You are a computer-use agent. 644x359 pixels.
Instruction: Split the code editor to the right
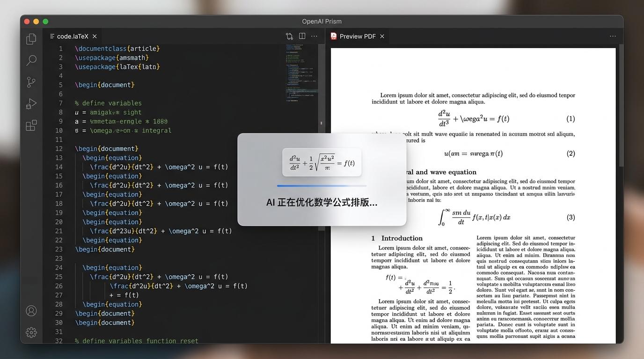point(302,36)
